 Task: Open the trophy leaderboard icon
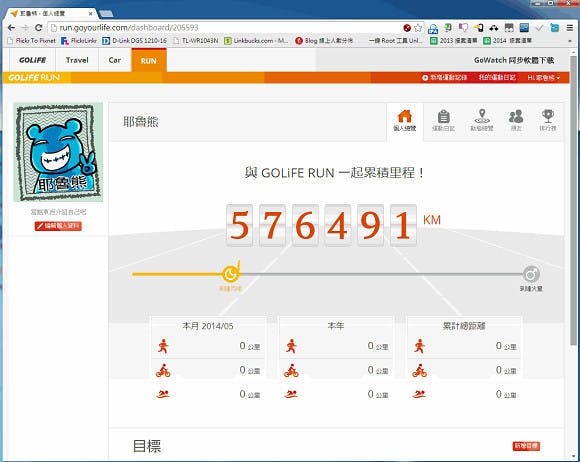548,121
